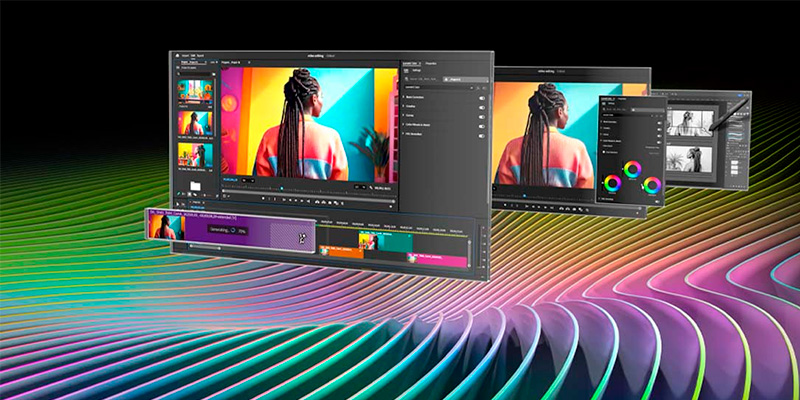Toggle the Creative section switch
Image resolution: width=800 pixels, height=400 pixels.
point(482,107)
